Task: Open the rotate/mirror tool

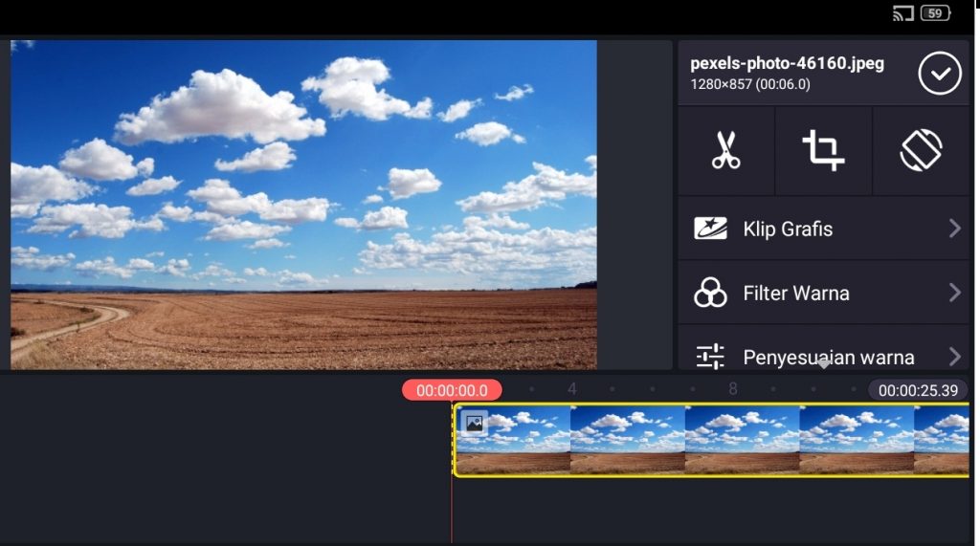Action: click(921, 150)
